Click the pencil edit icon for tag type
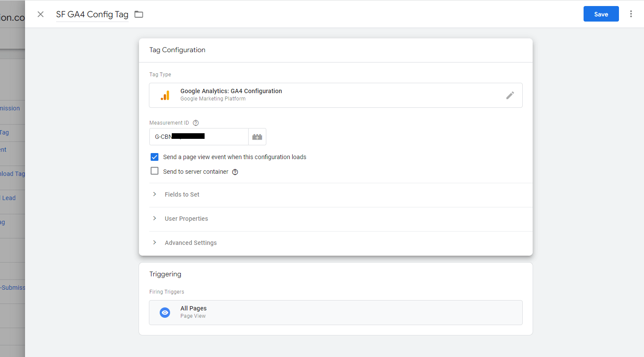The height and width of the screenshot is (357, 644). [x=510, y=95]
